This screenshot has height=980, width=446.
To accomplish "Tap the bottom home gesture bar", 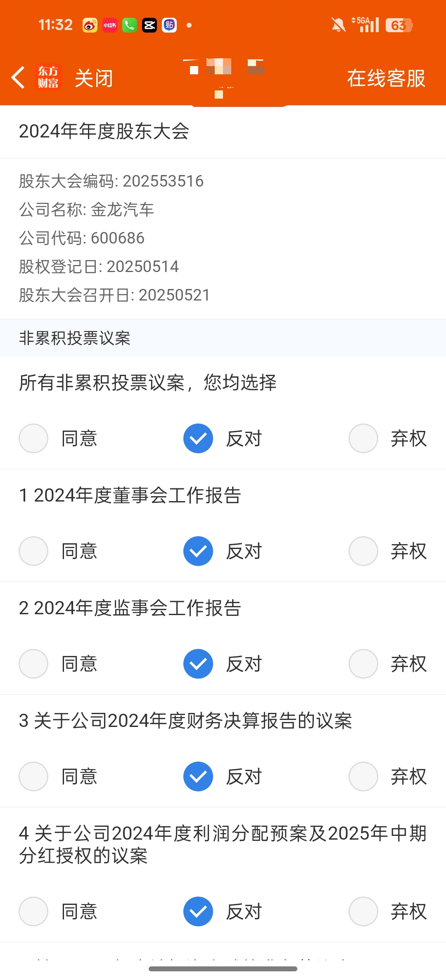I will tap(223, 969).
